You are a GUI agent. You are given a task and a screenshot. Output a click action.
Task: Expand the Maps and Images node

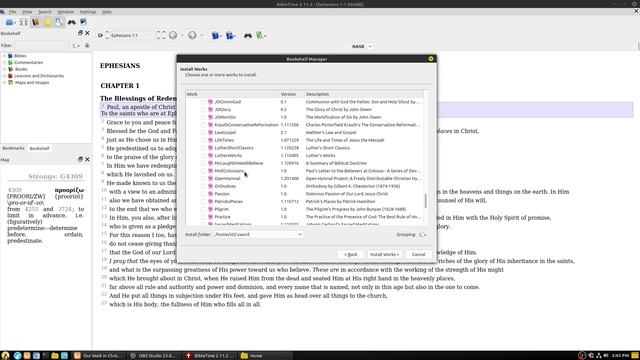point(4,82)
